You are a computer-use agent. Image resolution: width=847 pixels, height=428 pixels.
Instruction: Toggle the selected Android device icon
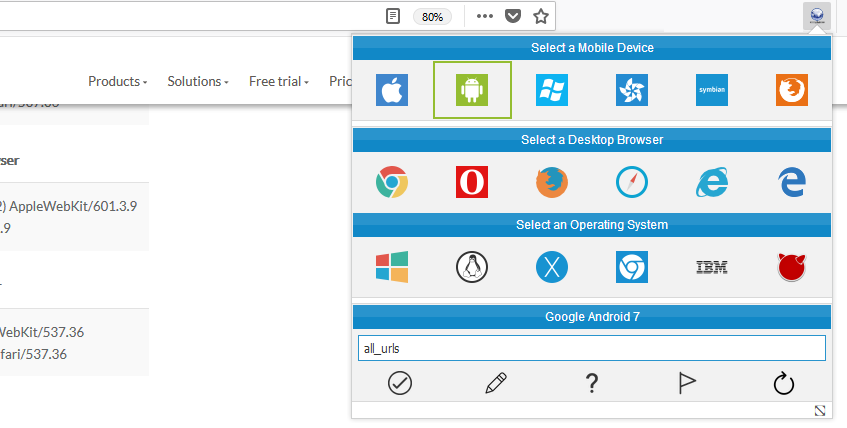472,90
